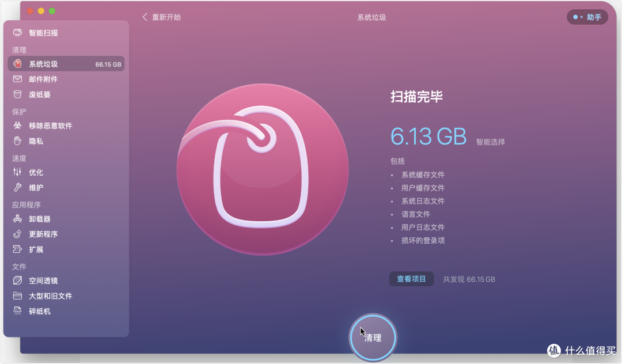The image size is (622, 364).
Task: Click the round 清理 button
Action: pyautogui.click(x=373, y=338)
